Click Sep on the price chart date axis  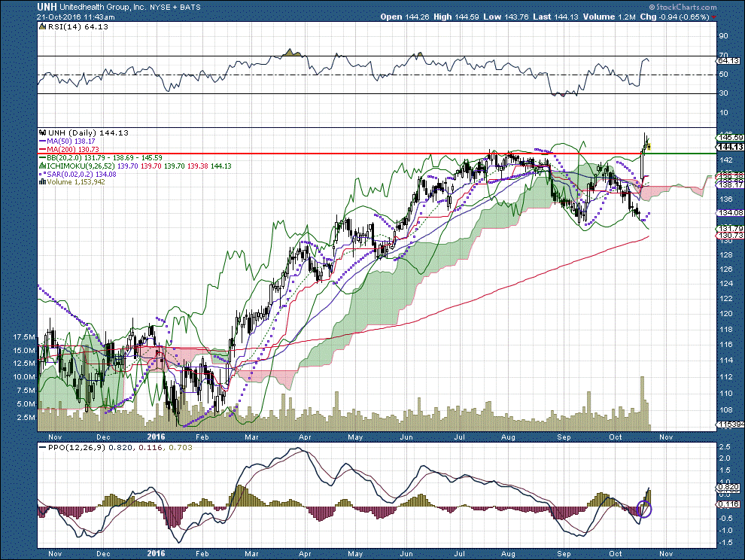coord(564,437)
